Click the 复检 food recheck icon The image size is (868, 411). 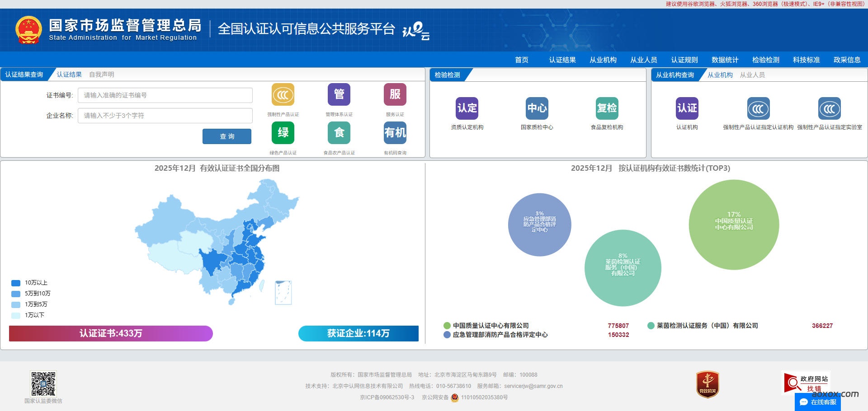(x=606, y=108)
